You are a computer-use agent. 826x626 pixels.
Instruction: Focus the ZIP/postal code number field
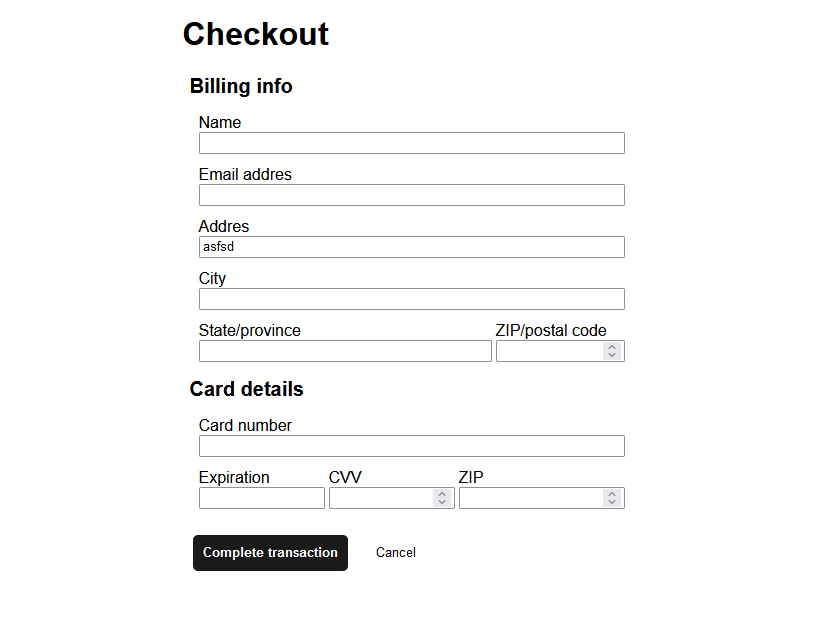coord(549,351)
